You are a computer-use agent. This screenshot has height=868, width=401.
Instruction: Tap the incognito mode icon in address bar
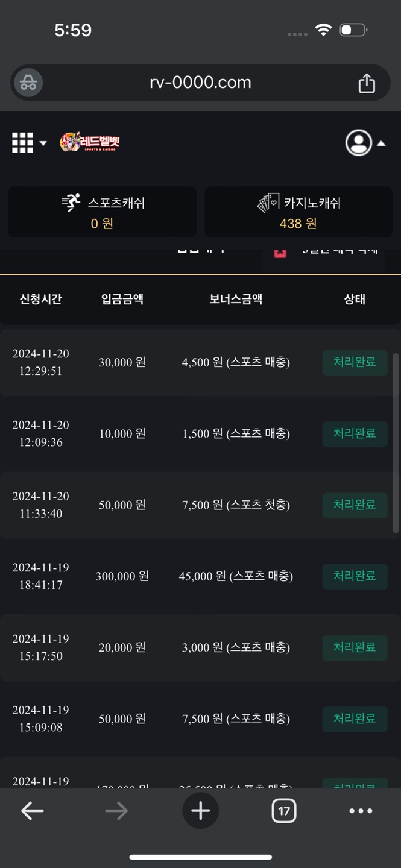coord(28,83)
